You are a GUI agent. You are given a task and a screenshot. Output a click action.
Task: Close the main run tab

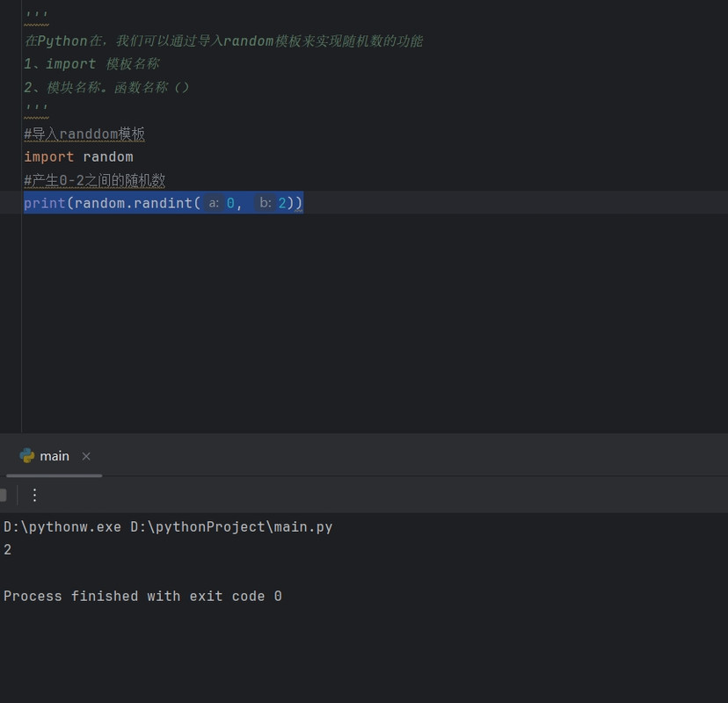pos(86,457)
